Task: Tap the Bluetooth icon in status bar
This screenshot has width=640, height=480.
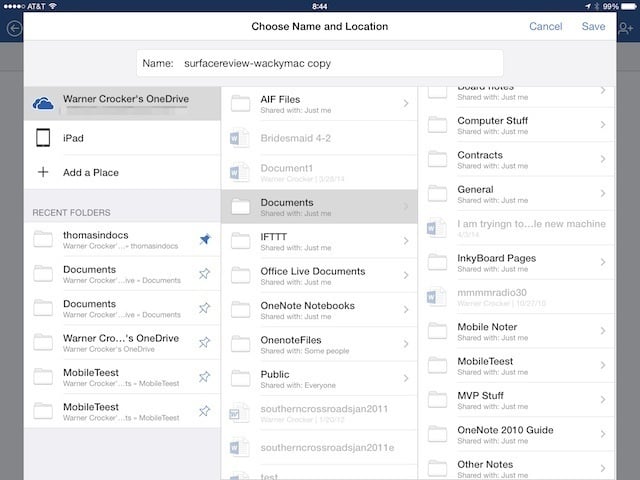Action: [x=597, y=6]
